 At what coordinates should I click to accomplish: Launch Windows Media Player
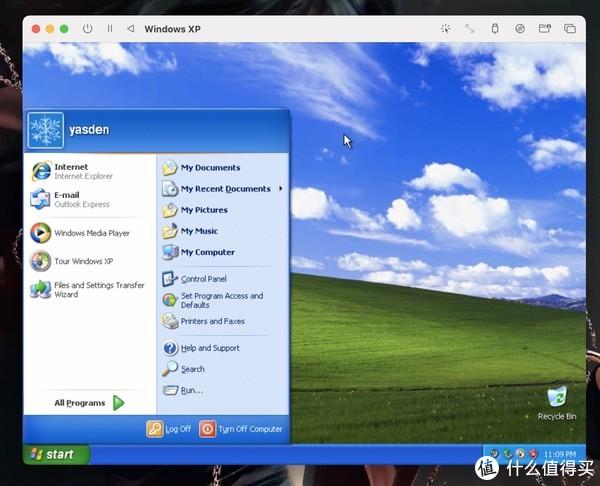pyautogui.click(x=89, y=233)
